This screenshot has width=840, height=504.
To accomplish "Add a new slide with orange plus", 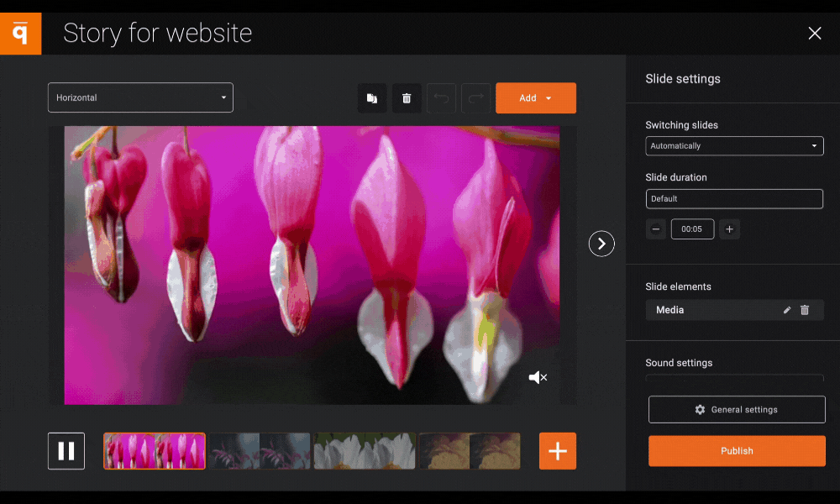I will 558,451.
